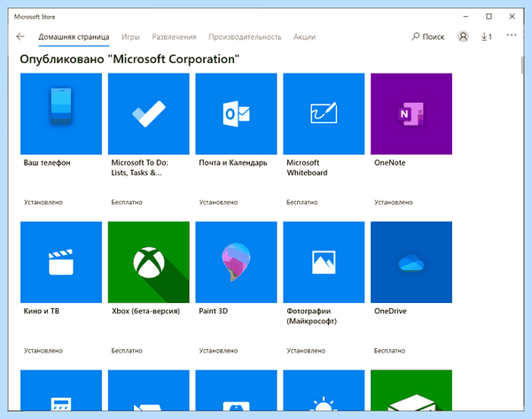This screenshot has width=532, height=419.
Task: Open the OneNote app tile
Action: (x=411, y=114)
